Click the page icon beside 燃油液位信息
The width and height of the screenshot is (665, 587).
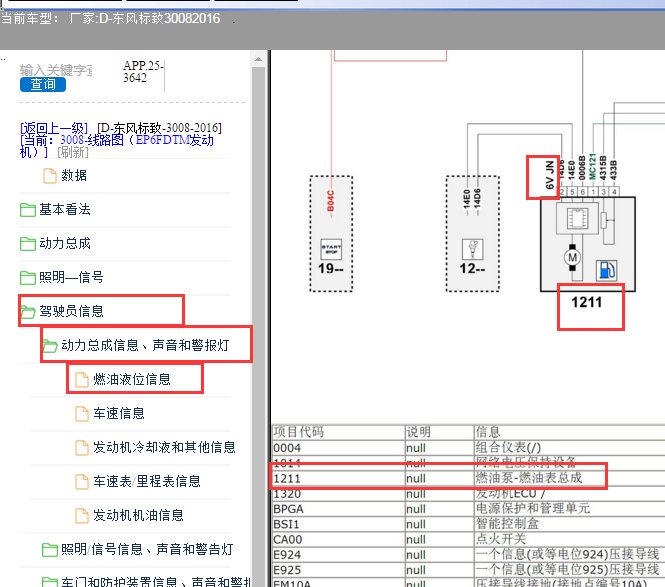click(81, 379)
